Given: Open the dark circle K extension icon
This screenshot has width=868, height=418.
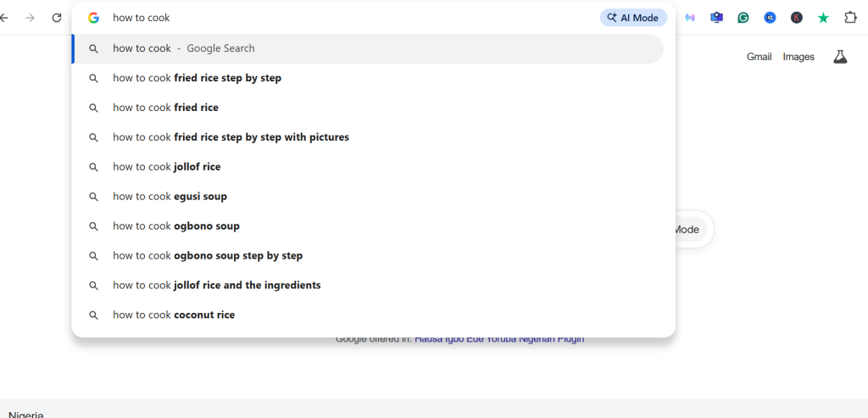Looking at the screenshot, I should point(797,18).
